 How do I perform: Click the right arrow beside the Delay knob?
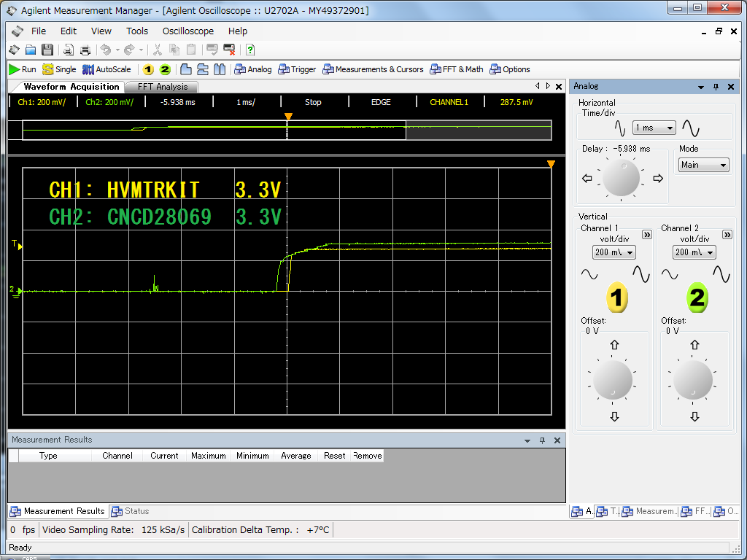point(658,179)
